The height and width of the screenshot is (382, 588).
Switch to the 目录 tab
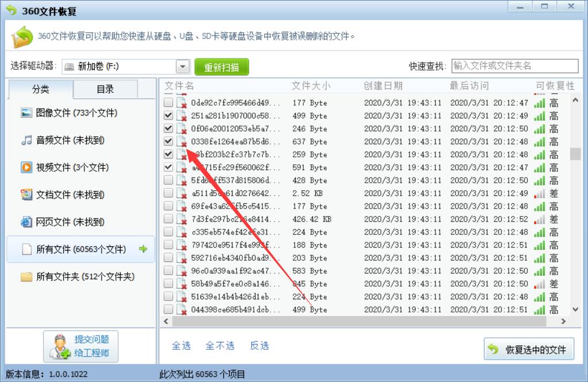click(105, 89)
